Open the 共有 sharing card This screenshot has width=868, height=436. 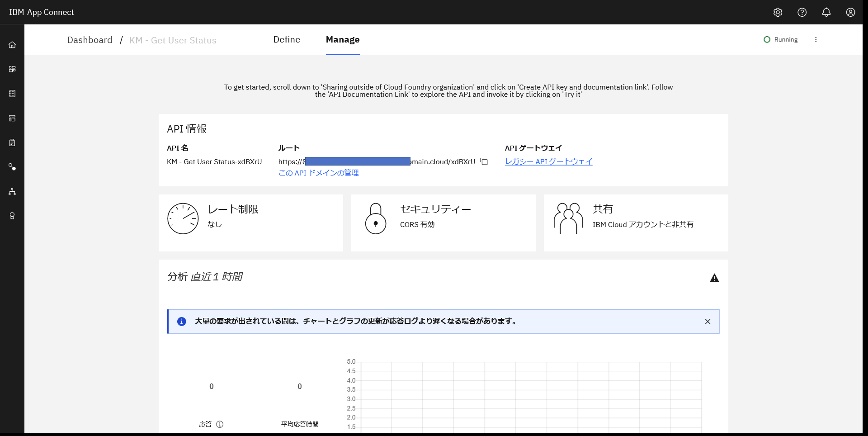pyautogui.click(x=636, y=223)
